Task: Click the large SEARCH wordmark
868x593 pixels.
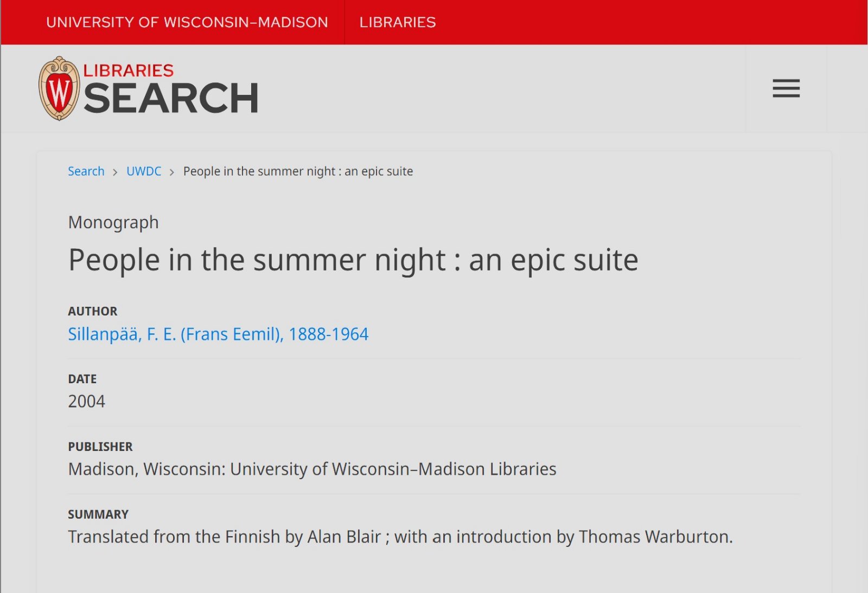Action: tap(171, 99)
